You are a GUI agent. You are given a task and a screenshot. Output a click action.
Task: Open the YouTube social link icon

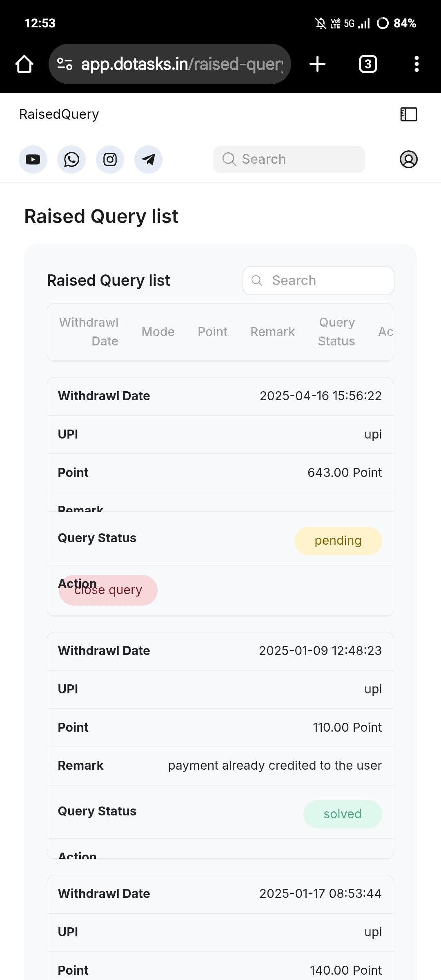33,159
